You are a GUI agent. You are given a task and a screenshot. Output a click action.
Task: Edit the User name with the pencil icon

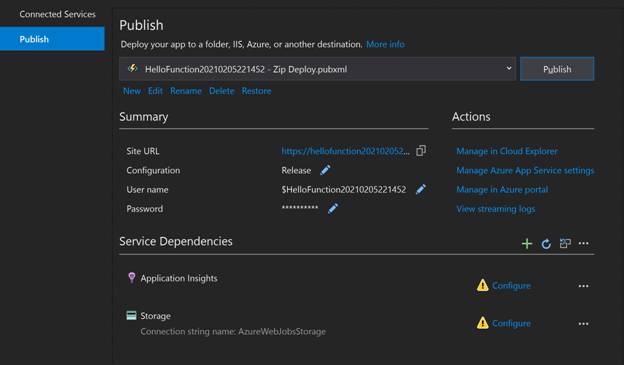pos(421,189)
